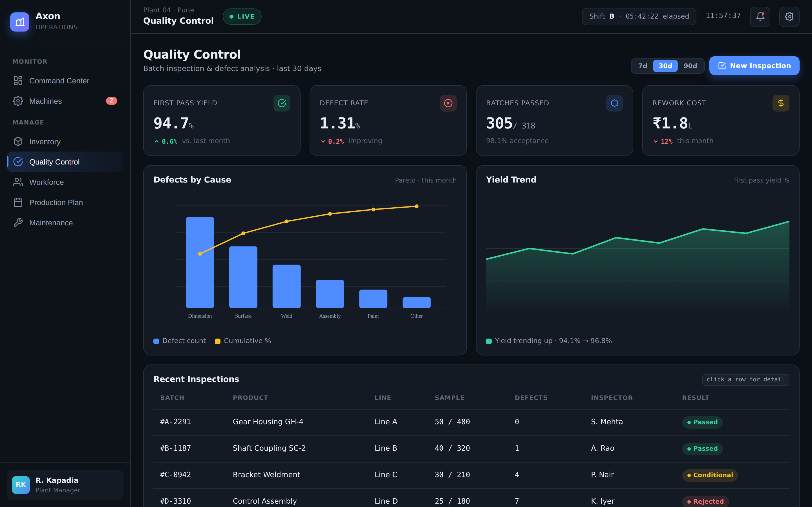
Task: Click First Pass Yield checkmark icon
Action: tap(282, 103)
